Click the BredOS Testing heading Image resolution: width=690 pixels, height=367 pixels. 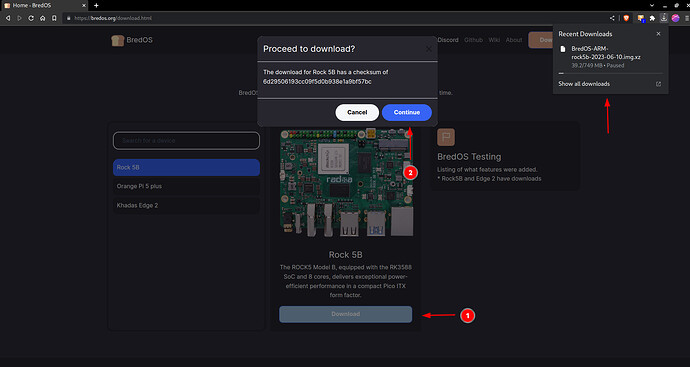469,157
